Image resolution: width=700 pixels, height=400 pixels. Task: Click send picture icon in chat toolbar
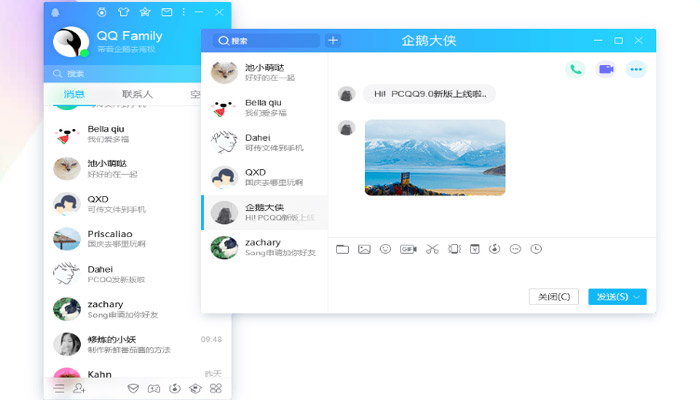[364, 249]
